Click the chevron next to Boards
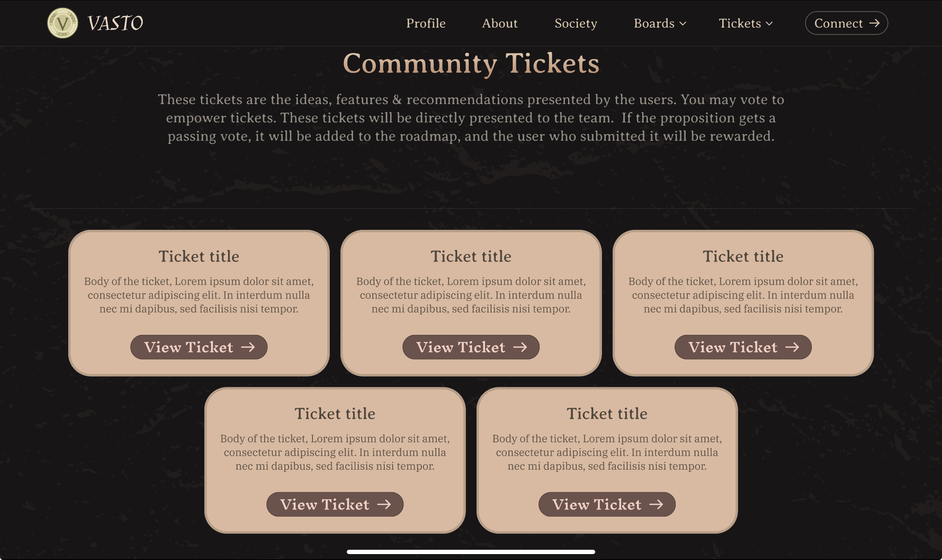The image size is (942, 560). coord(683,24)
